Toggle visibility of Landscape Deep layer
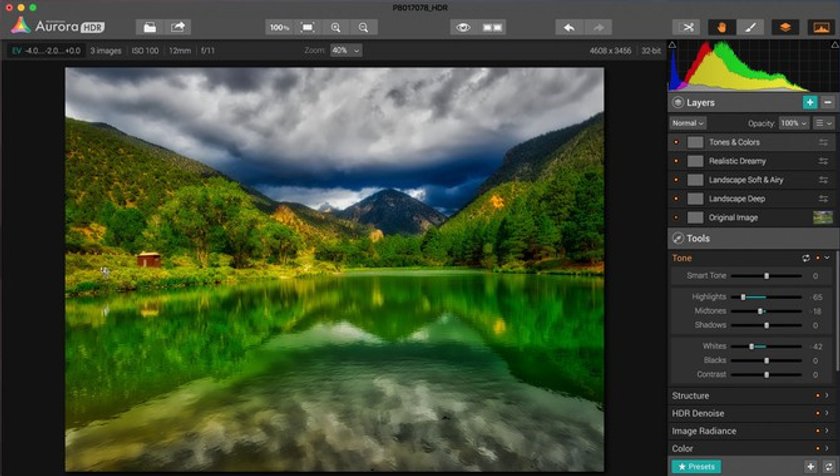840x476 pixels. pyautogui.click(x=676, y=199)
